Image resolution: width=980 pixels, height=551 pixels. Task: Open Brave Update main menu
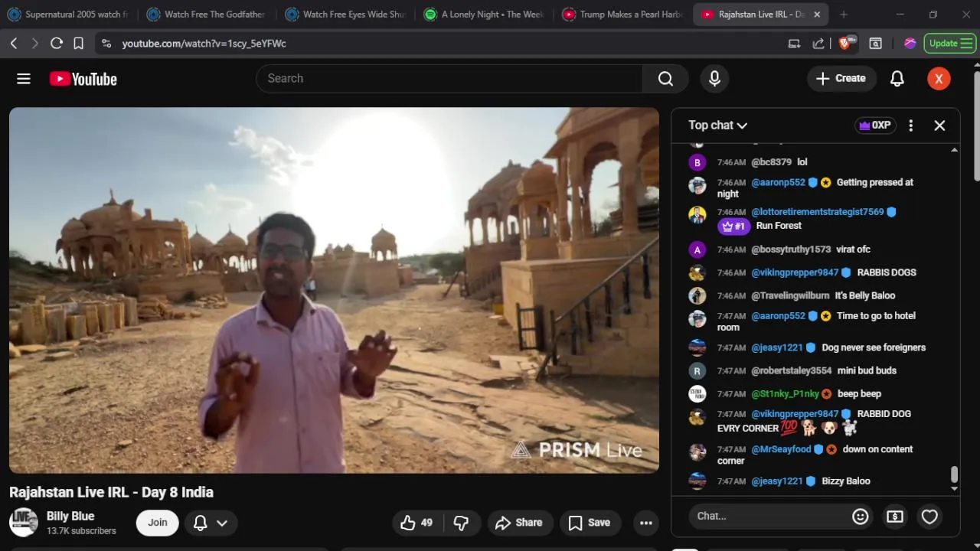pos(950,44)
